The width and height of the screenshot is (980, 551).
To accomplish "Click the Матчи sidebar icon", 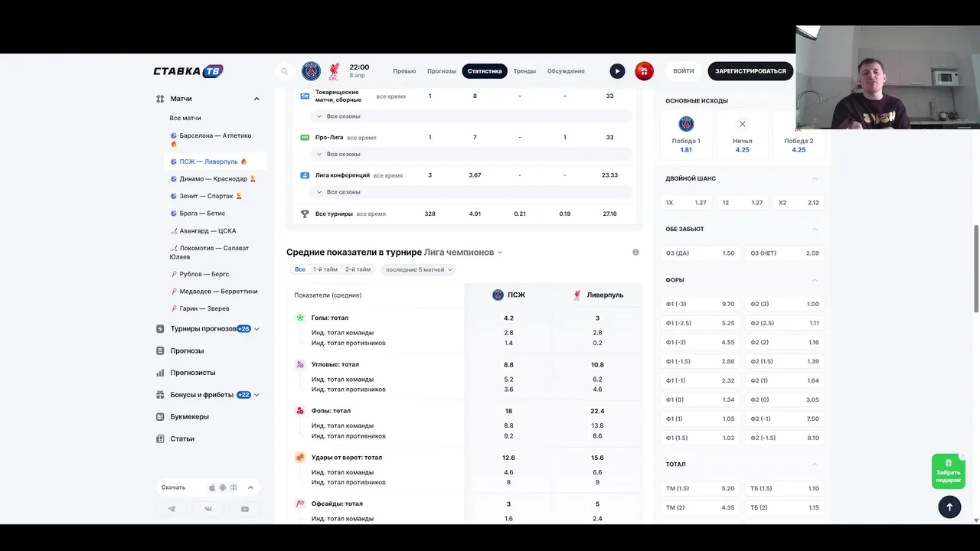I will click(160, 99).
